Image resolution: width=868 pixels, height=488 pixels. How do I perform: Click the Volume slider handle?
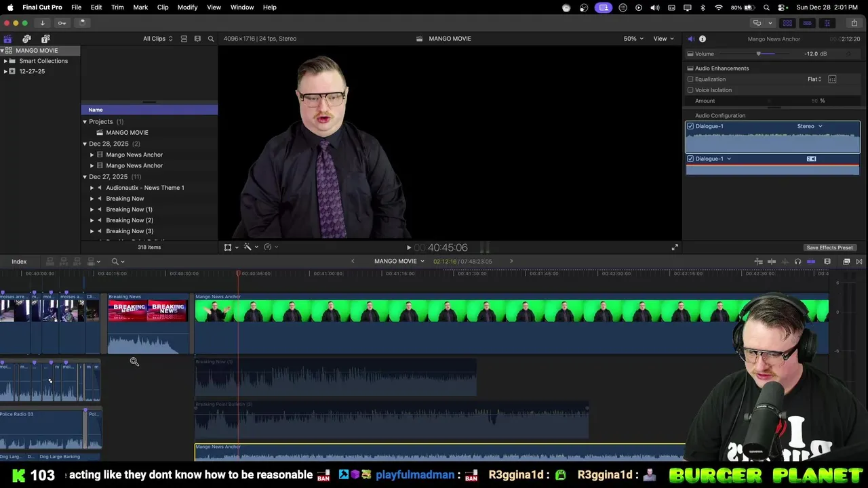point(759,54)
